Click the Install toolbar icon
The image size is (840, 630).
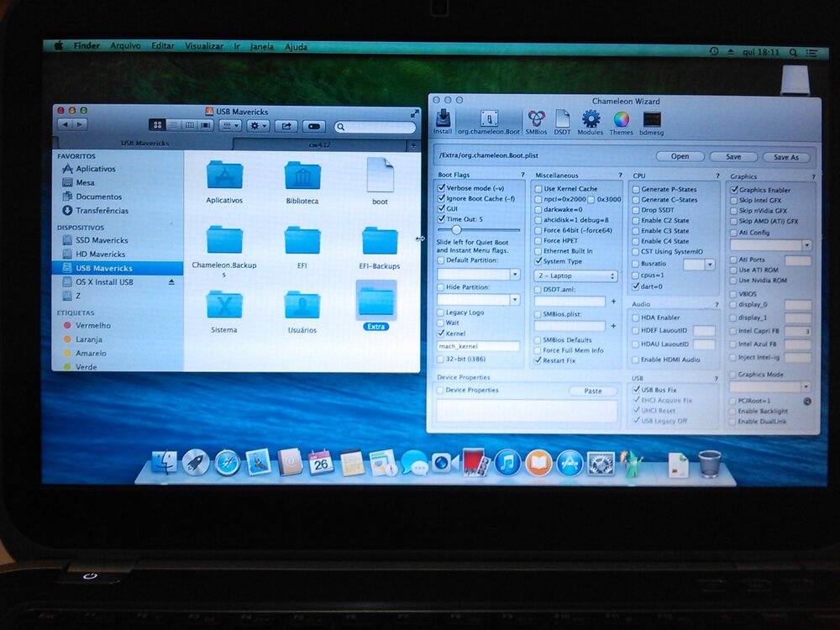(x=443, y=121)
